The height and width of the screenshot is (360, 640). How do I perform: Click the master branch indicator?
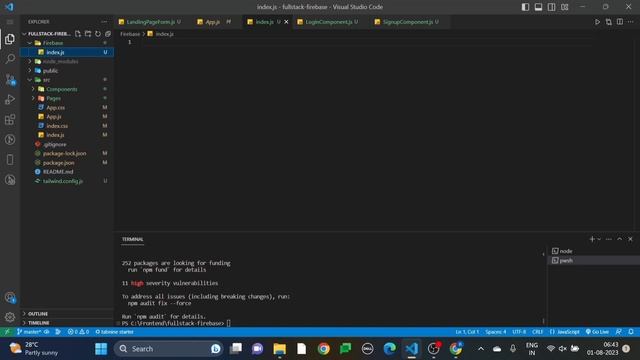click(x=29, y=332)
